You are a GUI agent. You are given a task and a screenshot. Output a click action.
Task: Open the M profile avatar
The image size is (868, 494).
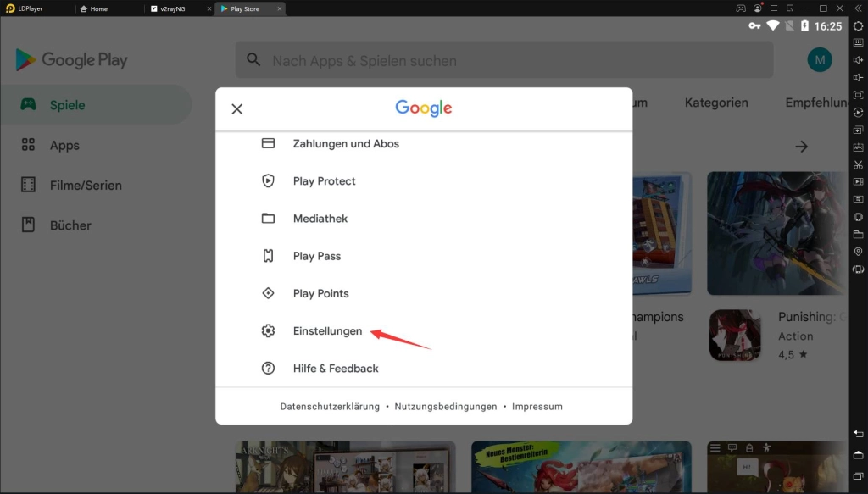820,60
